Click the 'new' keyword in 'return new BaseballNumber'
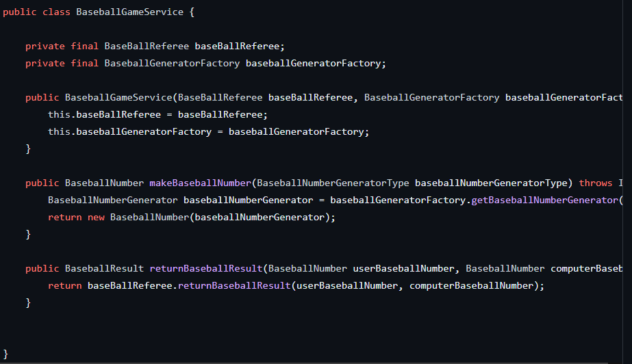This screenshot has width=632, height=364. (x=96, y=218)
